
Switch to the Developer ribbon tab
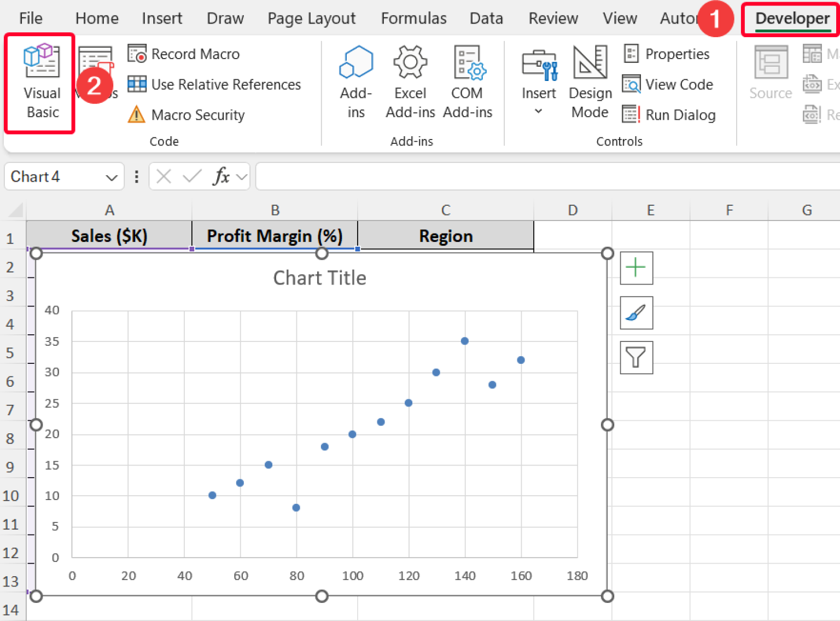click(791, 18)
